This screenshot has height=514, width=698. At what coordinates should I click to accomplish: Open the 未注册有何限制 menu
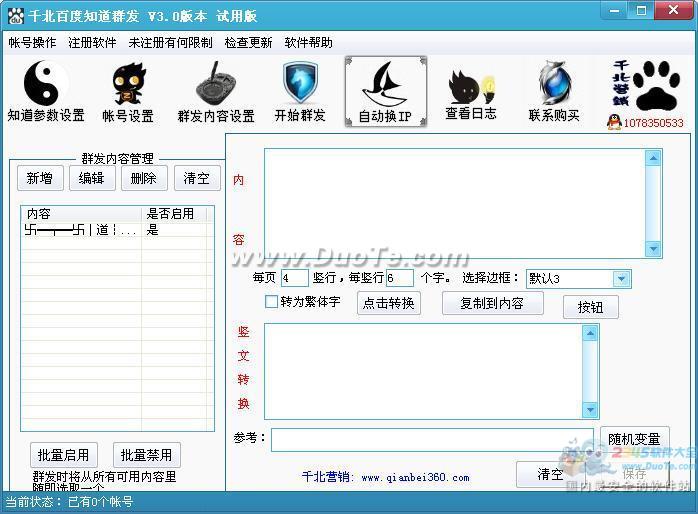(x=170, y=43)
